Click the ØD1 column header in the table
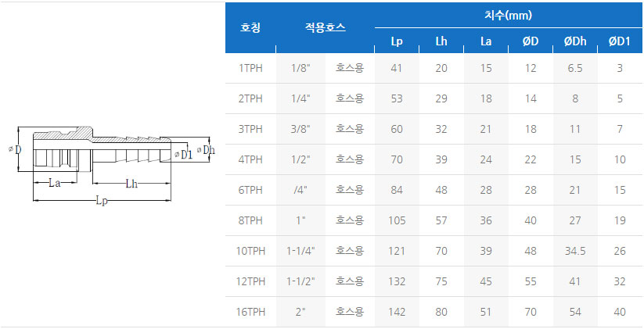This screenshot has height=329, width=644. click(619, 41)
